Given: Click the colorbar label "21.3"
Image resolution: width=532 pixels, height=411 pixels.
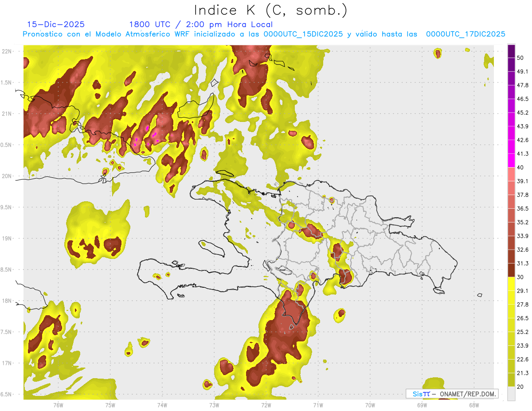Looking at the screenshot, I should click(x=523, y=373).
